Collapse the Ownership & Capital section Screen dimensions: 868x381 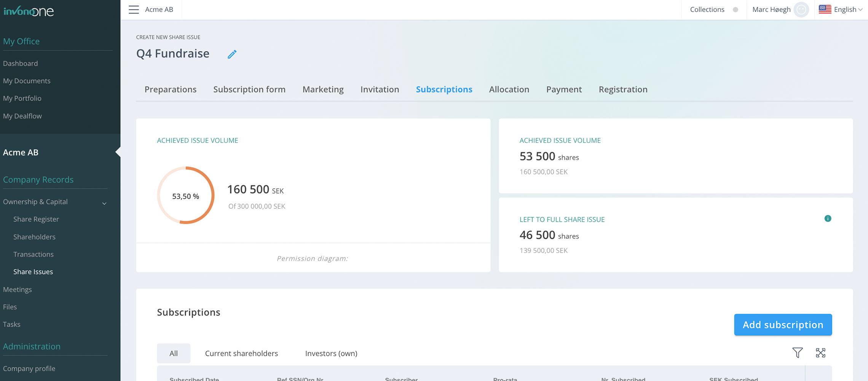[x=104, y=203]
